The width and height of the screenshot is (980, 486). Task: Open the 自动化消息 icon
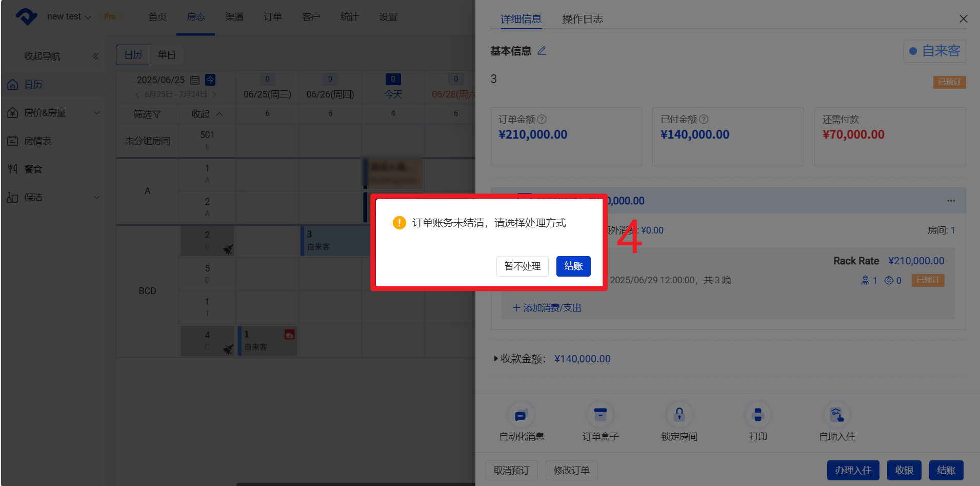pos(521,415)
